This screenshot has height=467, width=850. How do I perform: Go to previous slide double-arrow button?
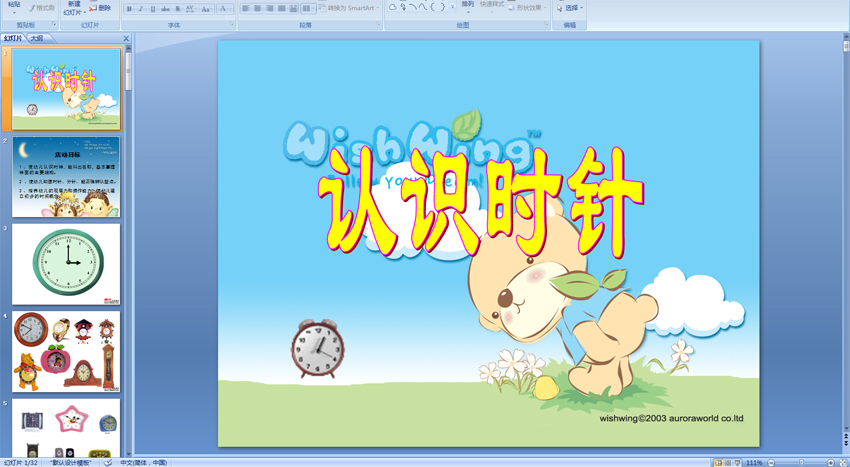point(846,436)
